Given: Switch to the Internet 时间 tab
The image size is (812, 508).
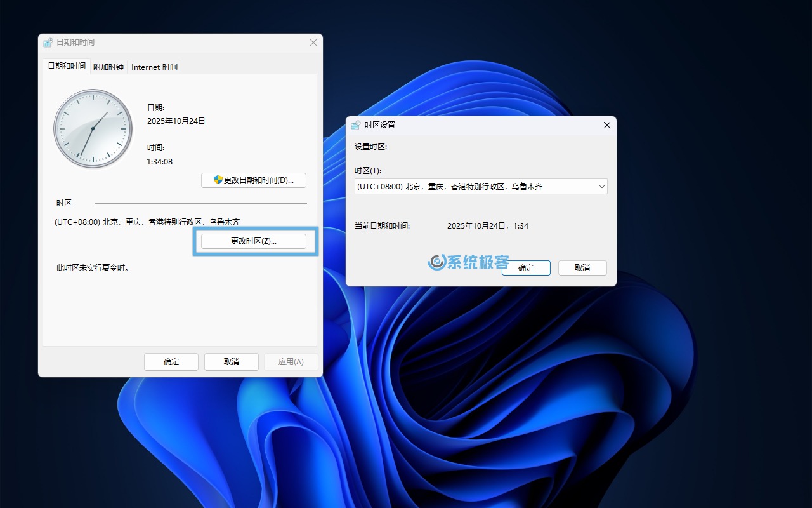Looking at the screenshot, I should (x=154, y=67).
